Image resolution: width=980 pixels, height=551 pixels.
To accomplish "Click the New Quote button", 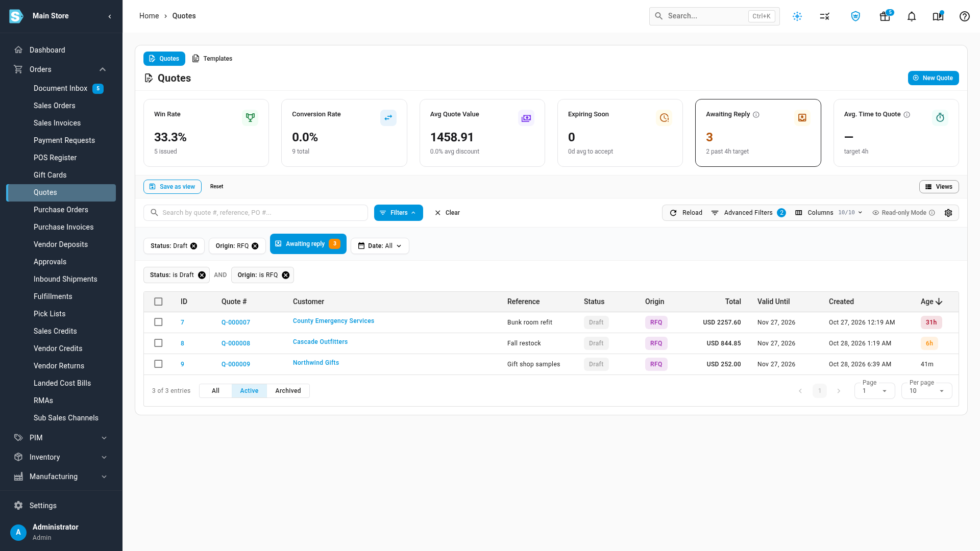I will [933, 78].
